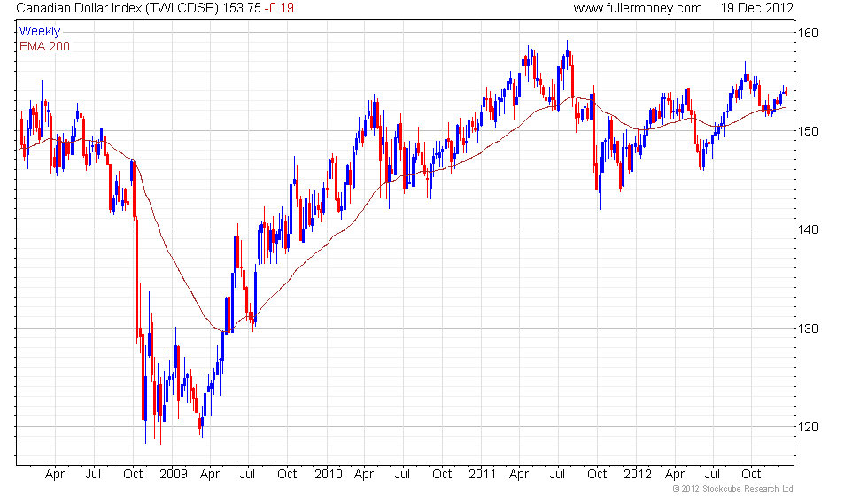Click the chart date "19 Dec 2012"
868x496 pixels.
pyautogui.click(x=756, y=8)
